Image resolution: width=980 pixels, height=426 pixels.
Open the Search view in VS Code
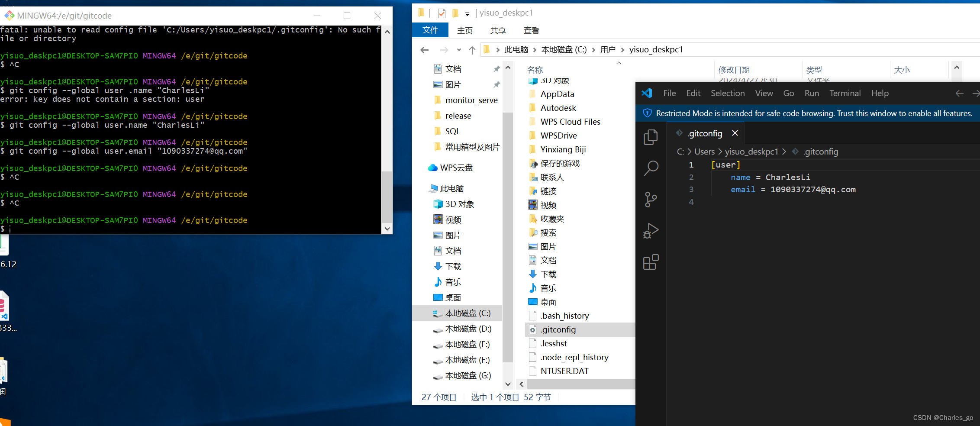(x=651, y=168)
